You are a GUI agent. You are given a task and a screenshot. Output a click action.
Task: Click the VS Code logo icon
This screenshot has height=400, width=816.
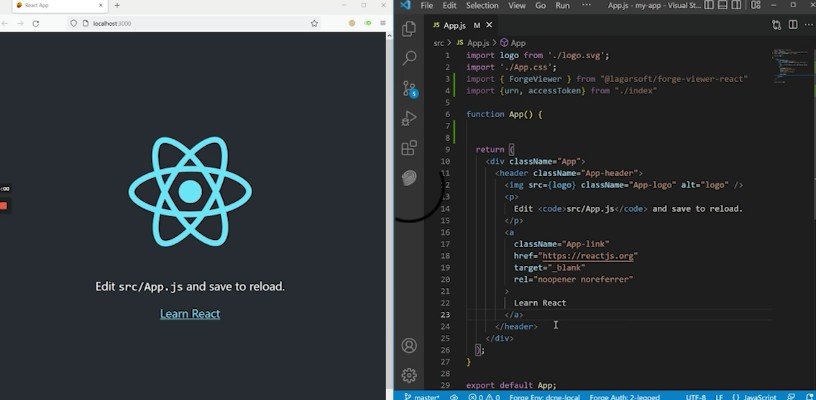[x=406, y=5]
